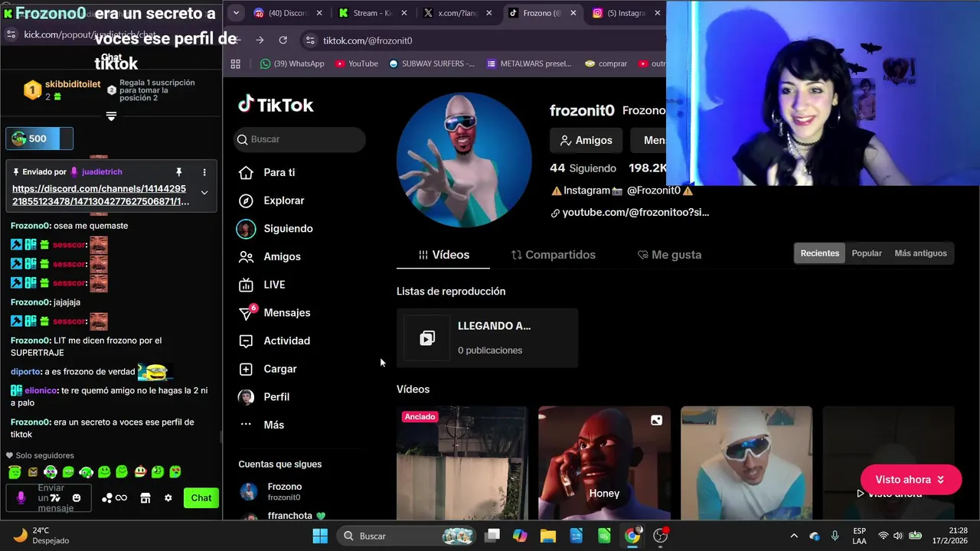Expand the Visto ahora dropdown
This screenshot has width=980, height=551.
pos(910,480)
